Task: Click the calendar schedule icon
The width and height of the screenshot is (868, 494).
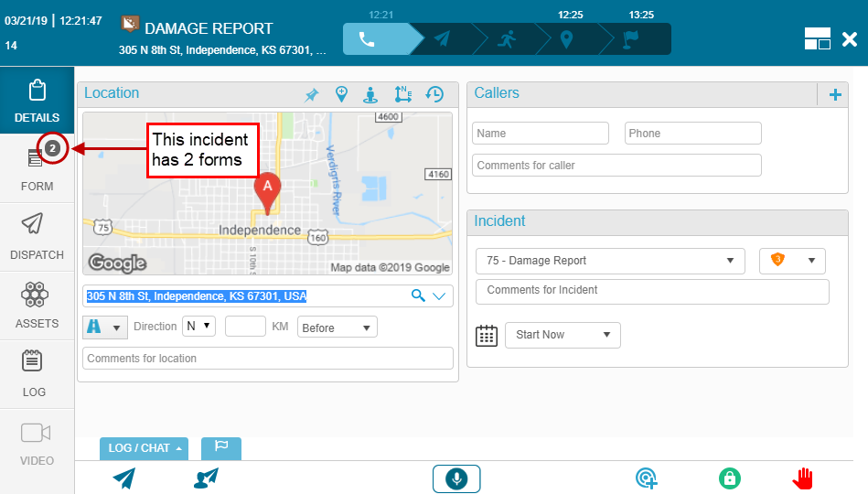Action: click(x=487, y=336)
